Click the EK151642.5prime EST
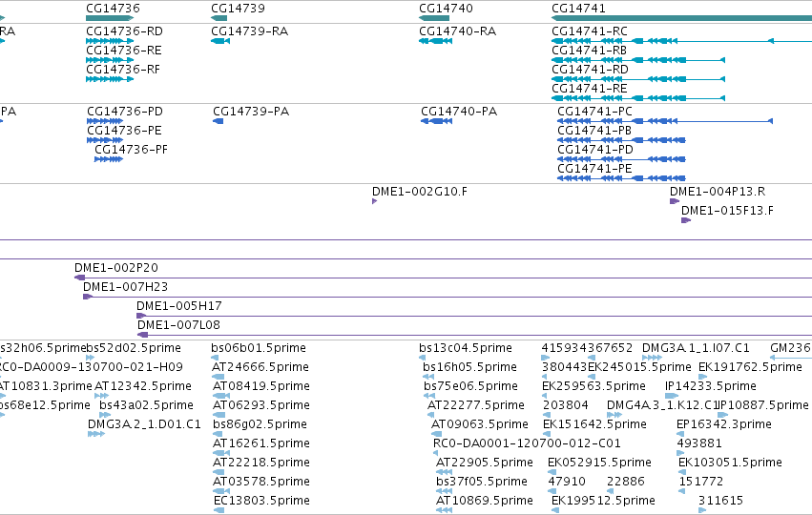812x515 pixels. tap(547, 434)
